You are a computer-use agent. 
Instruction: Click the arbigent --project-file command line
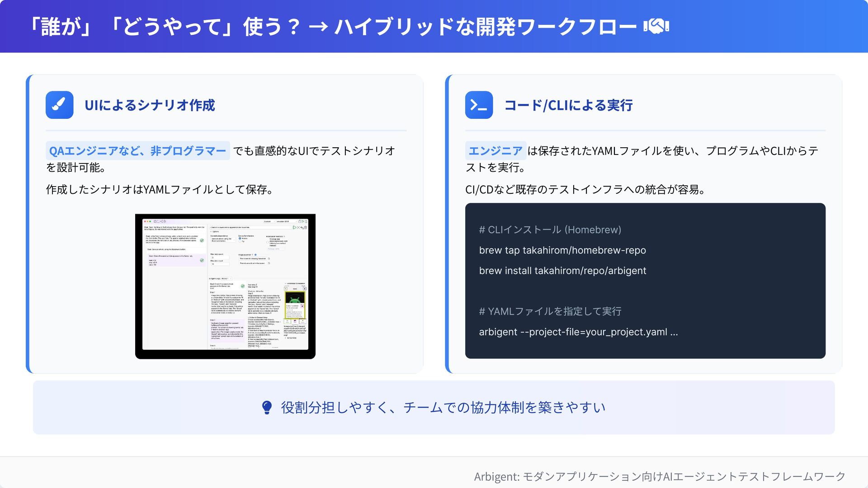click(578, 332)
